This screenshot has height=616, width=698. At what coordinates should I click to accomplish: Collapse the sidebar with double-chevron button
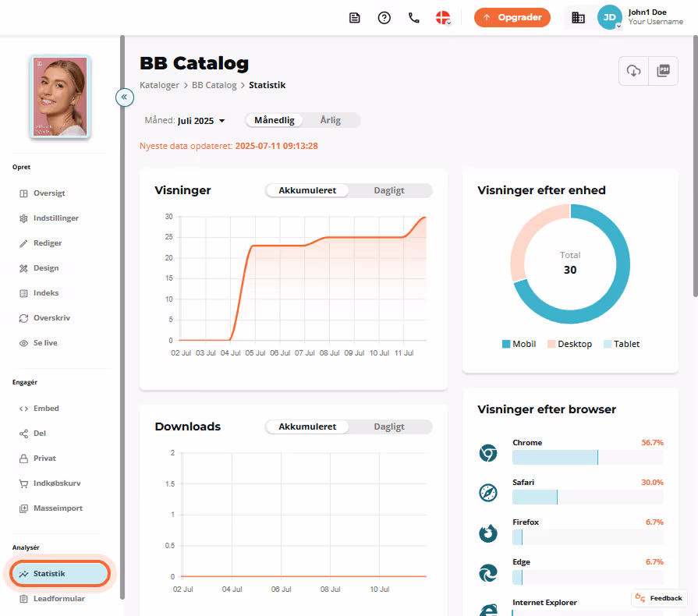tap(125, 97)
